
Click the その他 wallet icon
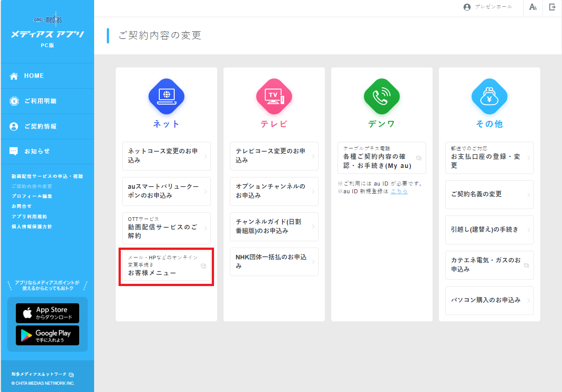pos(489,96)
